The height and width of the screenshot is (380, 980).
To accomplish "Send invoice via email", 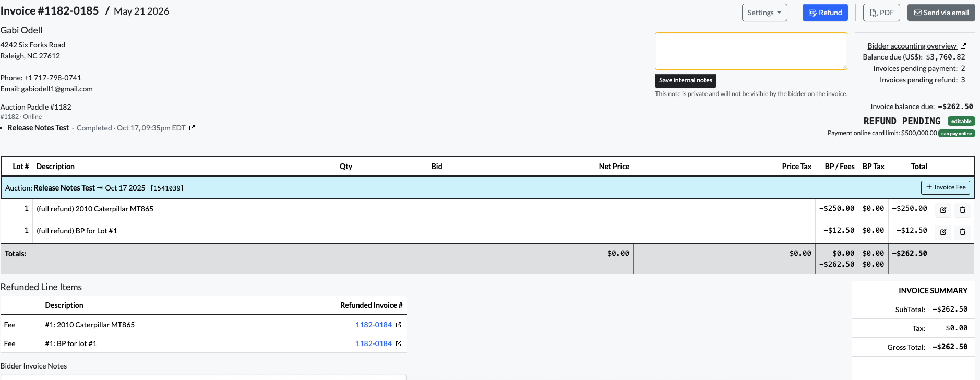I will point(941,13).
